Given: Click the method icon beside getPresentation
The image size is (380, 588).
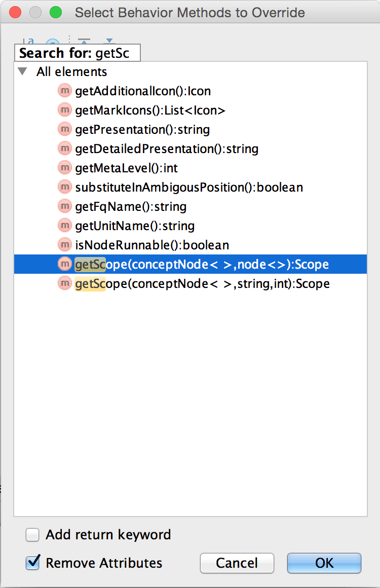Looking at the screenshot, I should coord(64,130).
